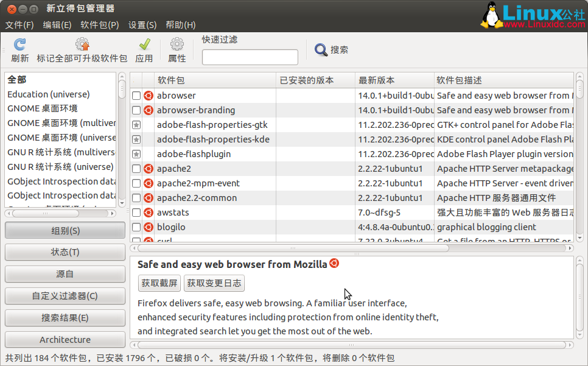The width and height of the screenshot is (588, 366).
Task: Select the GNOME 桌面环境 category
Action: 43,108
